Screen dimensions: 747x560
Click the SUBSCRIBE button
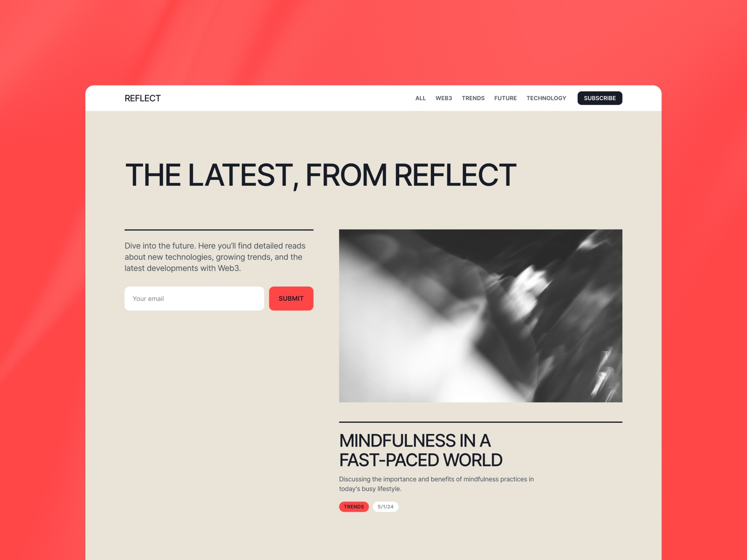tap(600, 98)
